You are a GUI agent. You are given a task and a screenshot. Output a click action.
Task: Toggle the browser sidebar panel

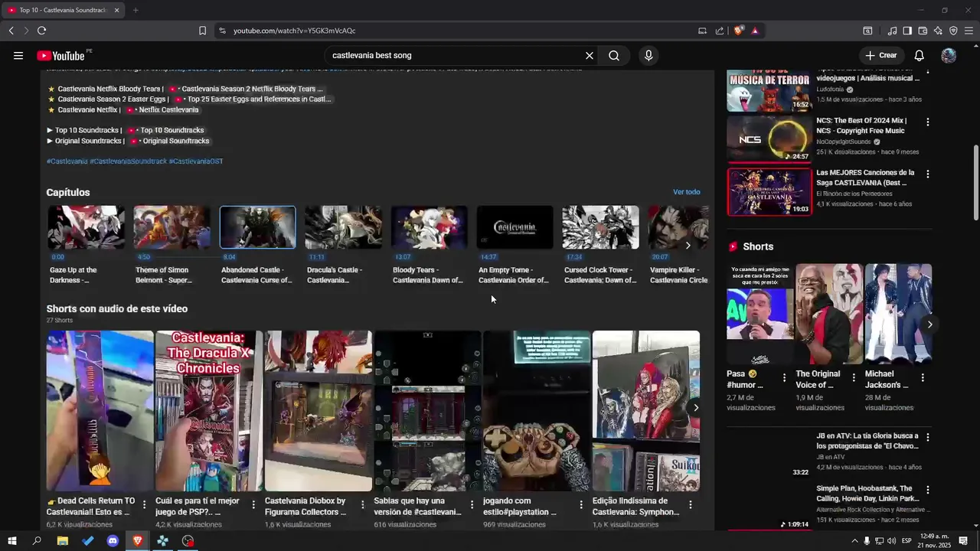[x=907, y=31]
